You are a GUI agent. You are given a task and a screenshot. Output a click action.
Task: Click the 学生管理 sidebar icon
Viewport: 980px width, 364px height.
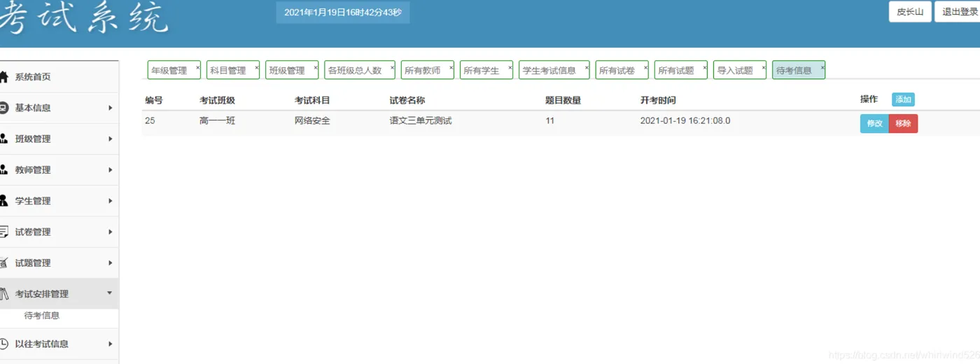coord(3,200)
